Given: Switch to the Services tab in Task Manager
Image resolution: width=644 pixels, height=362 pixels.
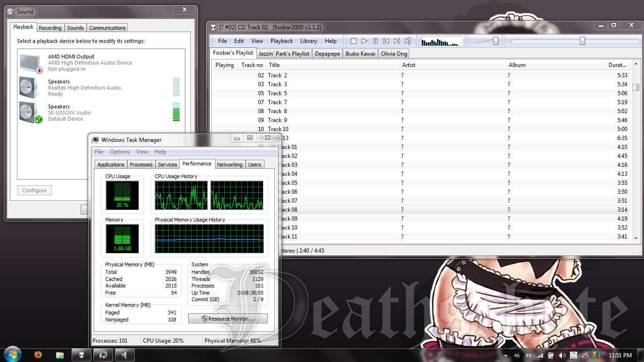Looking at the screenshot, I should 167,165.
